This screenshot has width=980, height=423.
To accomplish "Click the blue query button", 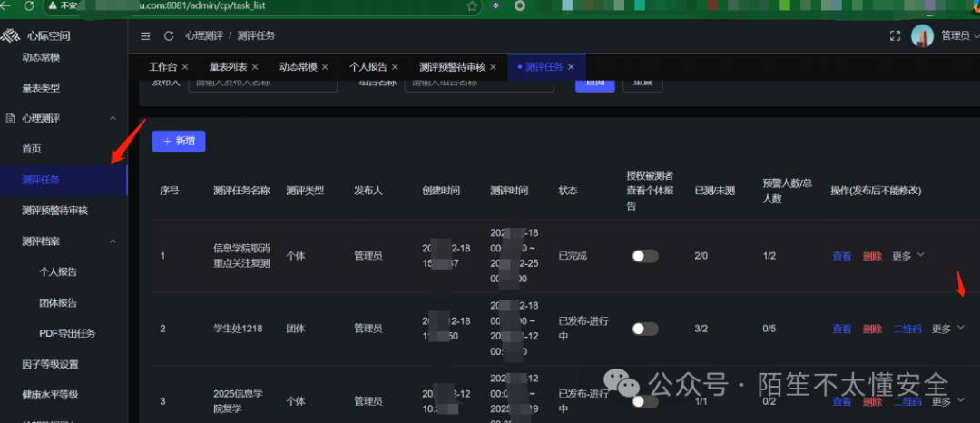I will (x=595, y=84).
